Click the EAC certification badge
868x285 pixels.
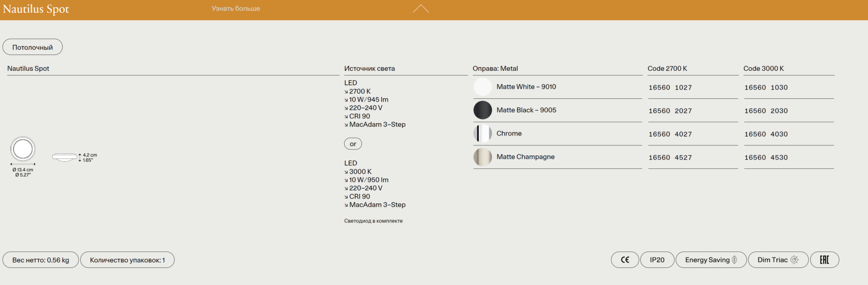click(x=825, y=260)
